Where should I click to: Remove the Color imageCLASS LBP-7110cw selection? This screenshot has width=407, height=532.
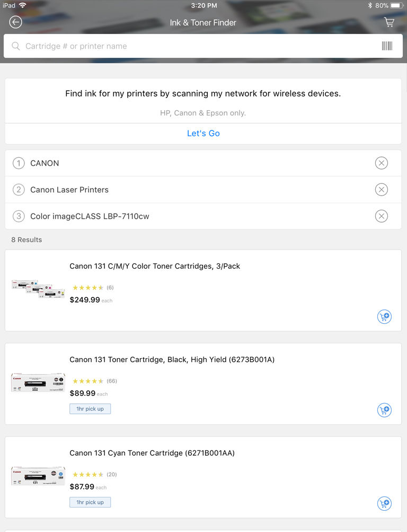pyautogui.click(x=381, y=216)
